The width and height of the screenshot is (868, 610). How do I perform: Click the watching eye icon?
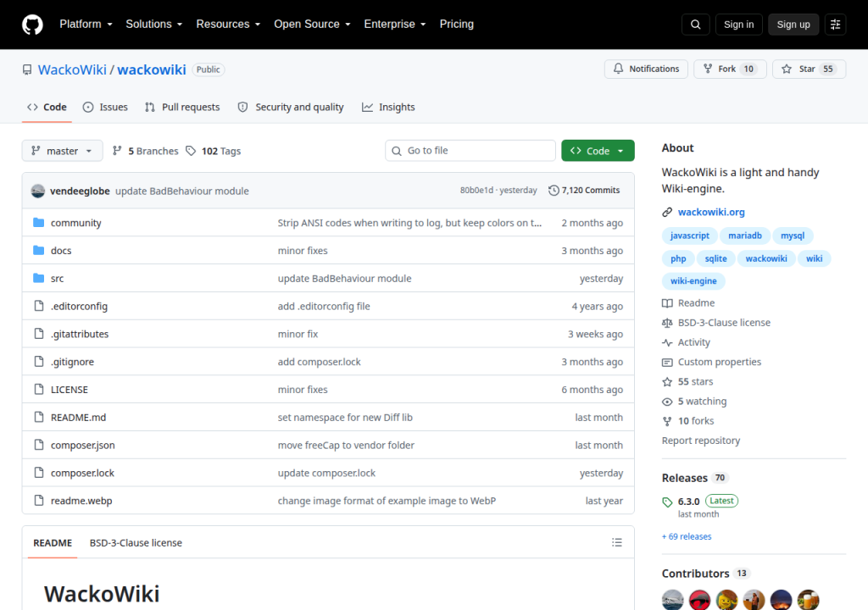tap(667, 402)
